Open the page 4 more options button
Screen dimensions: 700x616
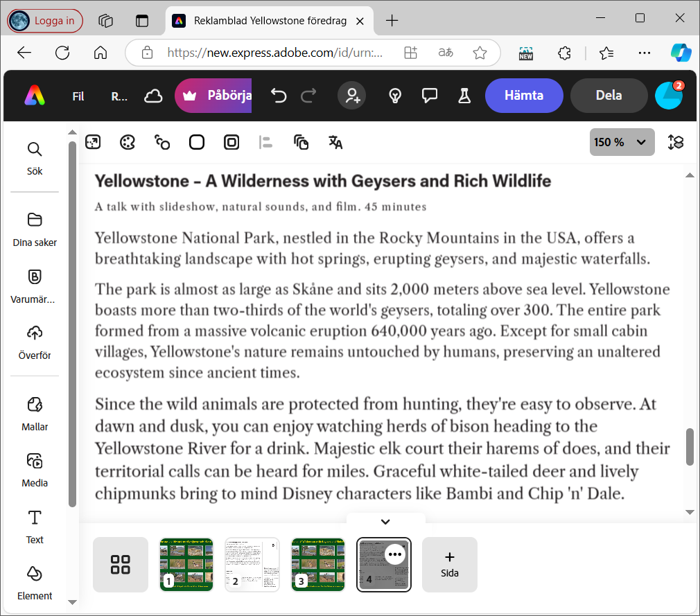pyautogui.click(x=395, y=554)
